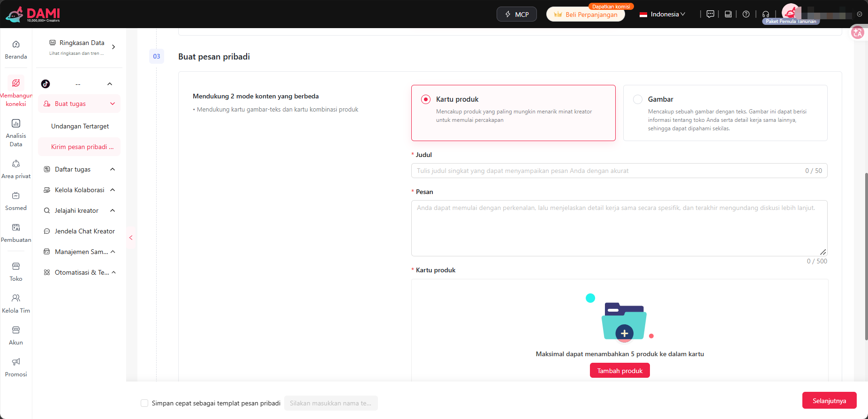The image size is (868, 419).
Task: Expand the Manajemen Sam... menu
Action: pyautogui.click(x=113, y=252)
